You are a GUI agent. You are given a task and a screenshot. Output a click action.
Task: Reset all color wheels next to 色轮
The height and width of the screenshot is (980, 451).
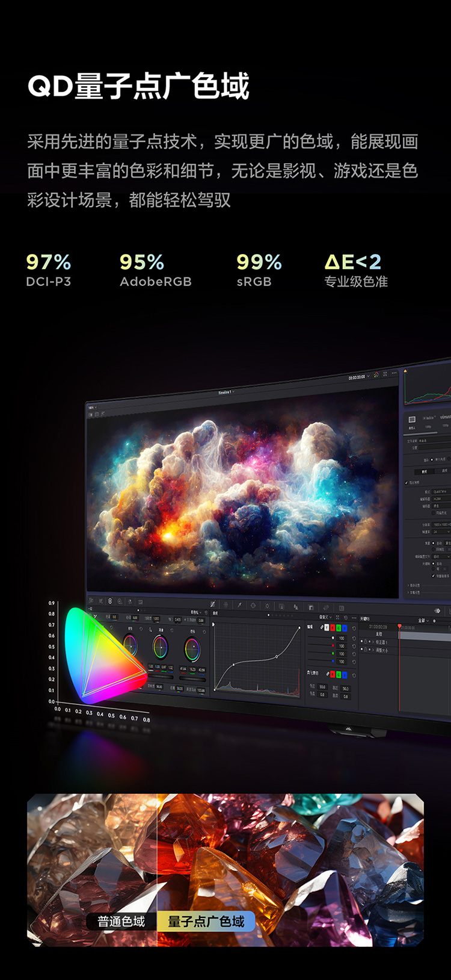(206, 613)
